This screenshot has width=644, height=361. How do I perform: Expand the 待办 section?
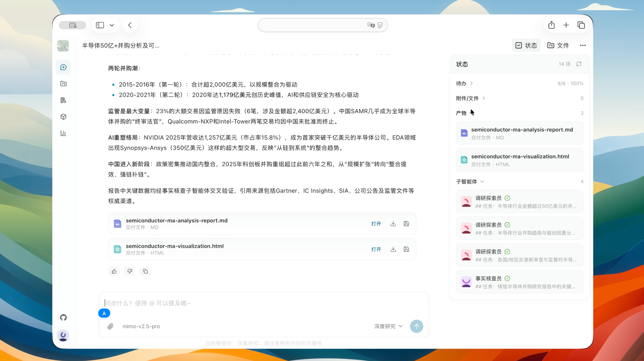[464, 83]
